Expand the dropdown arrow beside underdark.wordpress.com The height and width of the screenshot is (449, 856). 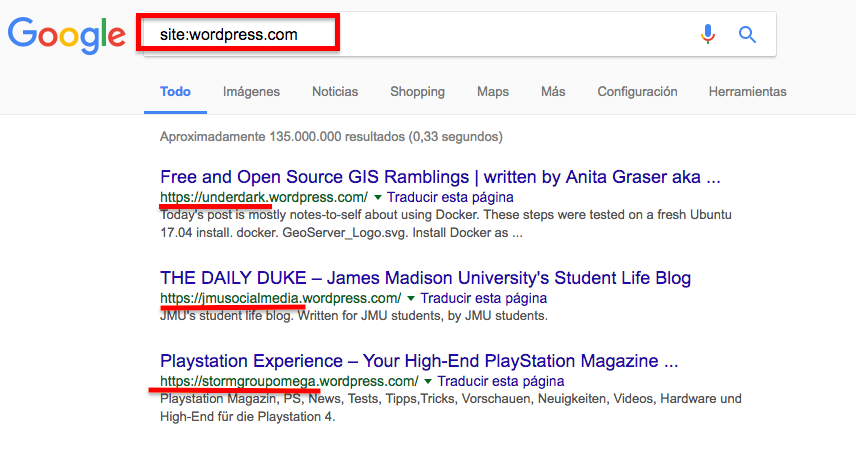pyautogui.click(x=377, y=197)
